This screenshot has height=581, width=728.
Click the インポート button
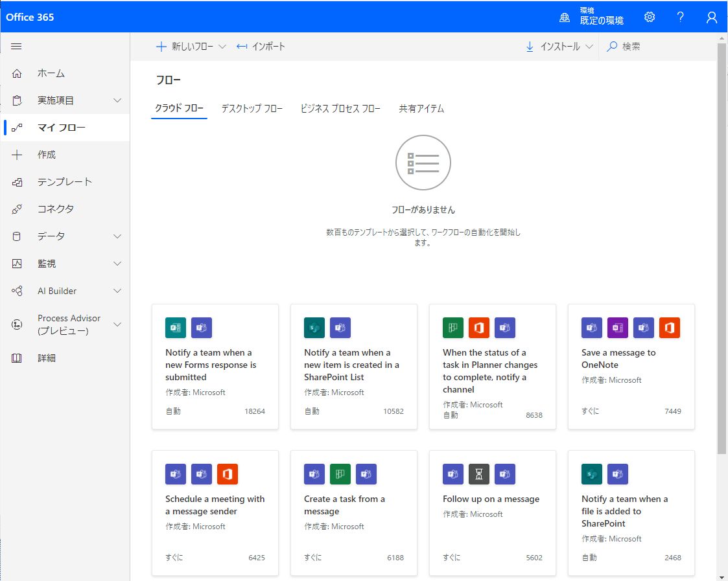pos(261,47)
